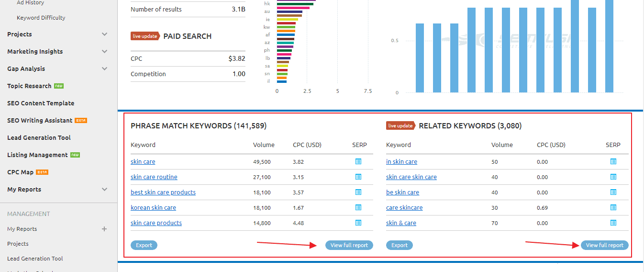Click the plus icon beside My Reports
Screen dimensions: 644x272
click(x=104, y=229)
